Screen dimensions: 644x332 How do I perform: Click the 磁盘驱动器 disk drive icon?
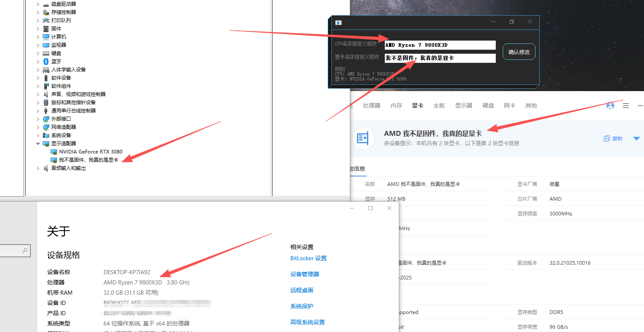coord(46,4)
